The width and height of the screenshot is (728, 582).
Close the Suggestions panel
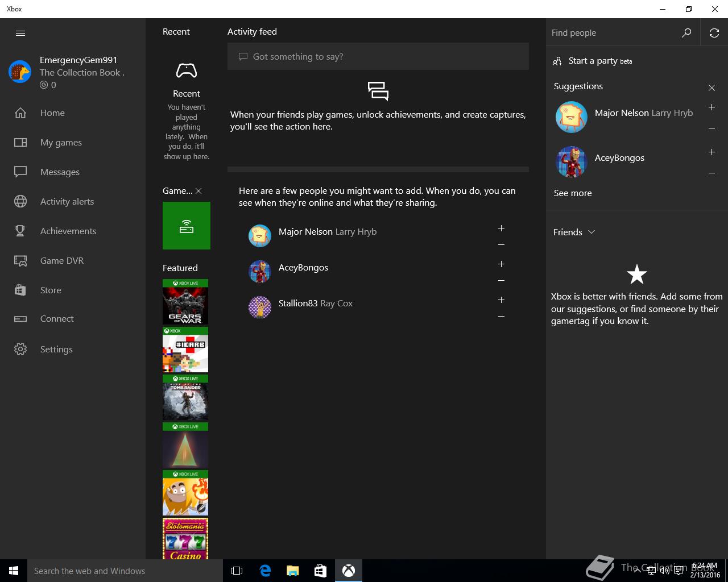(712, 88)
